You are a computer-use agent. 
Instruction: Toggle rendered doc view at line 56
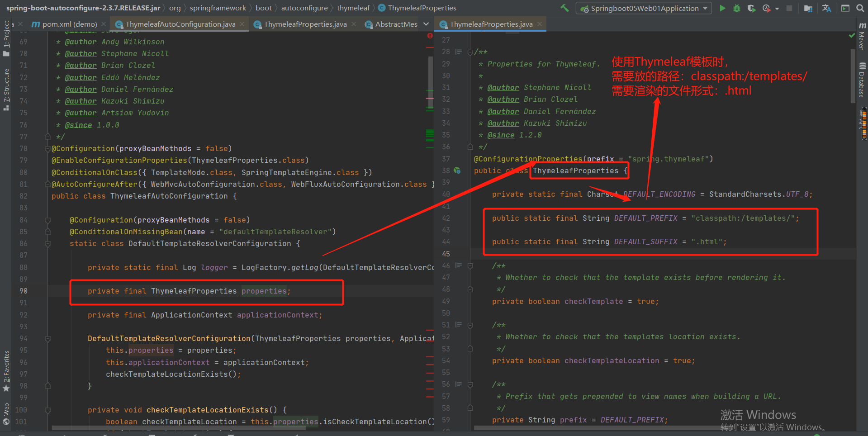pyautogui.click(x=459, y=384)
